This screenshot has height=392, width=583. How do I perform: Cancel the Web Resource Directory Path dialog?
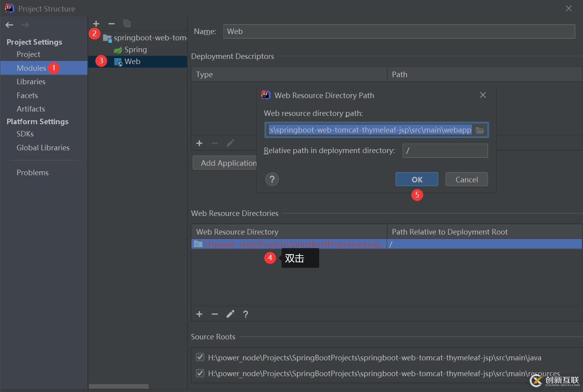coord(466,180)
